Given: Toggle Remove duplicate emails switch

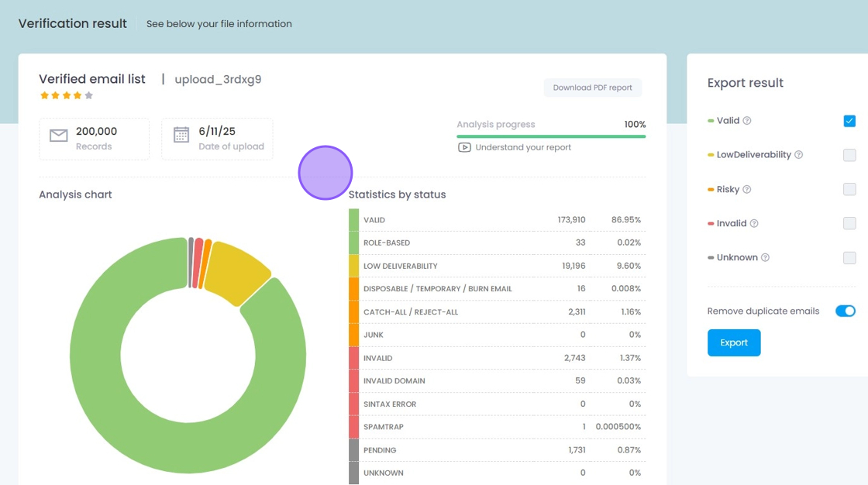Looking at the screenshot, I should (x=845, y=311).
